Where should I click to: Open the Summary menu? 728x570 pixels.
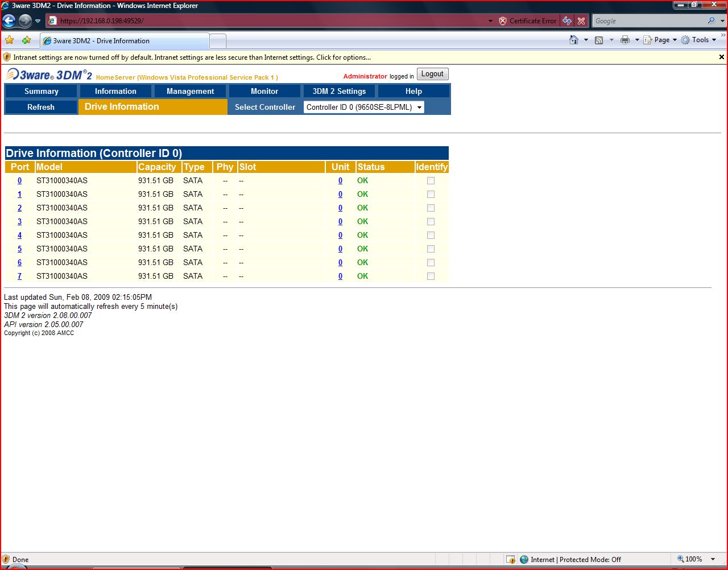coord(41,91)
